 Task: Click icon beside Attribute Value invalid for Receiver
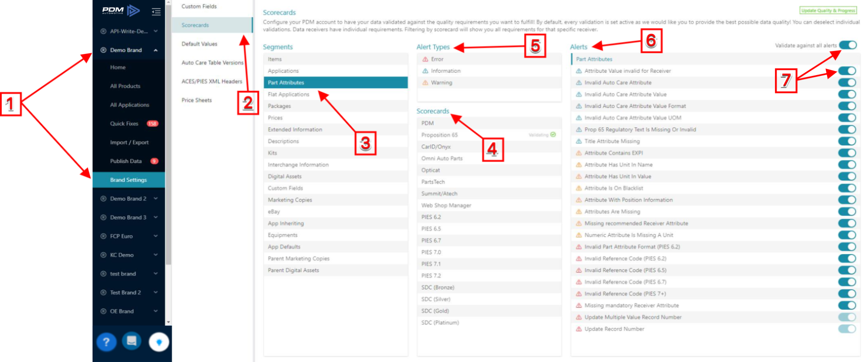tap(579, 71)
